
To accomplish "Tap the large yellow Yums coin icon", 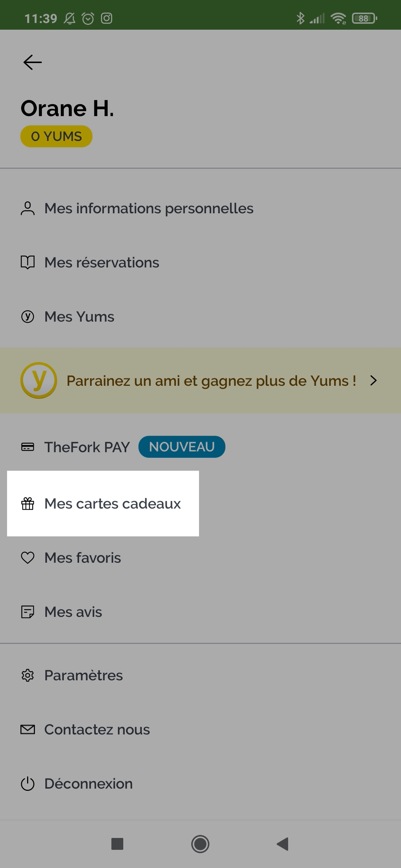I will click(x=39, y=380).
